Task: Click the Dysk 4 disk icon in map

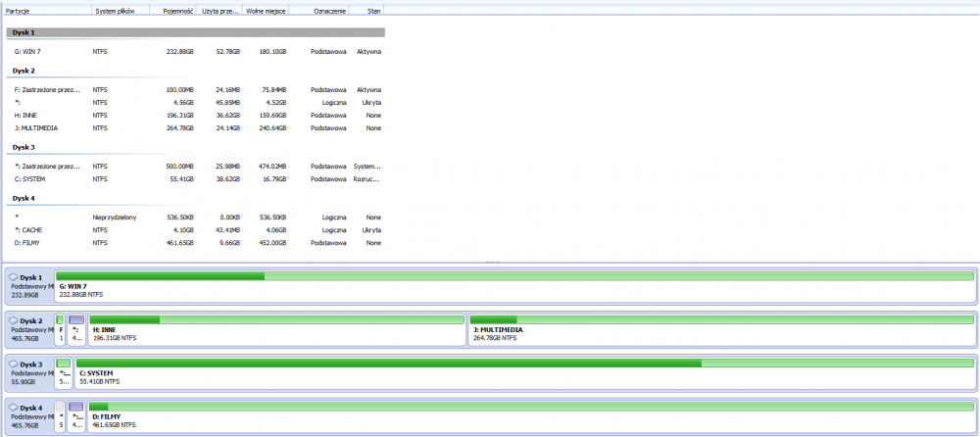Action: coord(14,407)
